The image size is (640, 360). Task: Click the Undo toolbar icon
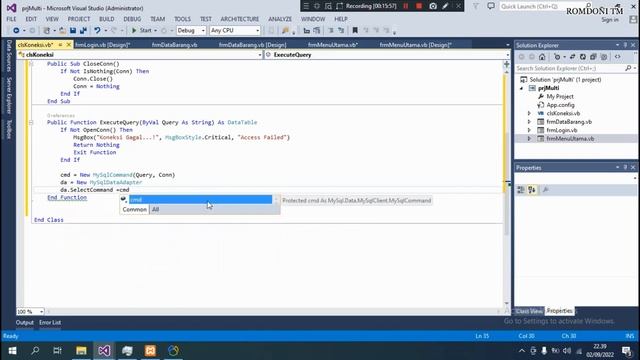coord(97,31)
